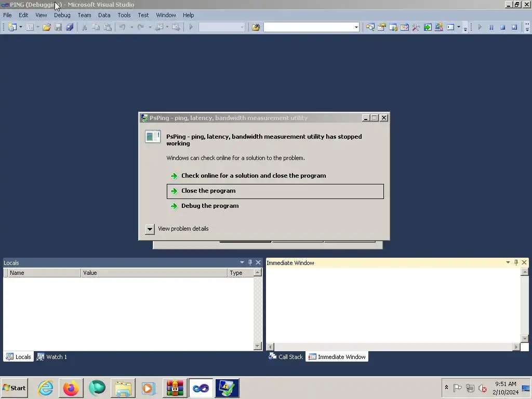Open Immediate Window position dropdown
Image resolution: width=532 pixels, height=399 pixels.
(508, 262)
